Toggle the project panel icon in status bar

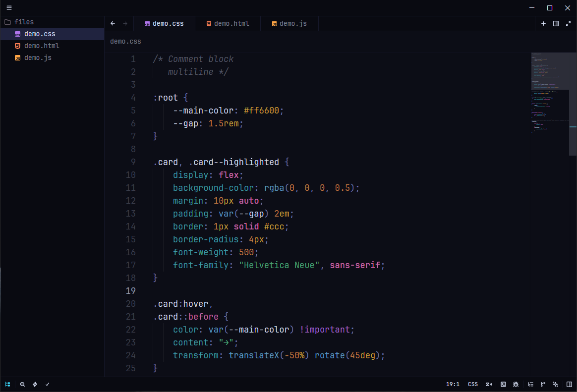(x=8, y=384)
